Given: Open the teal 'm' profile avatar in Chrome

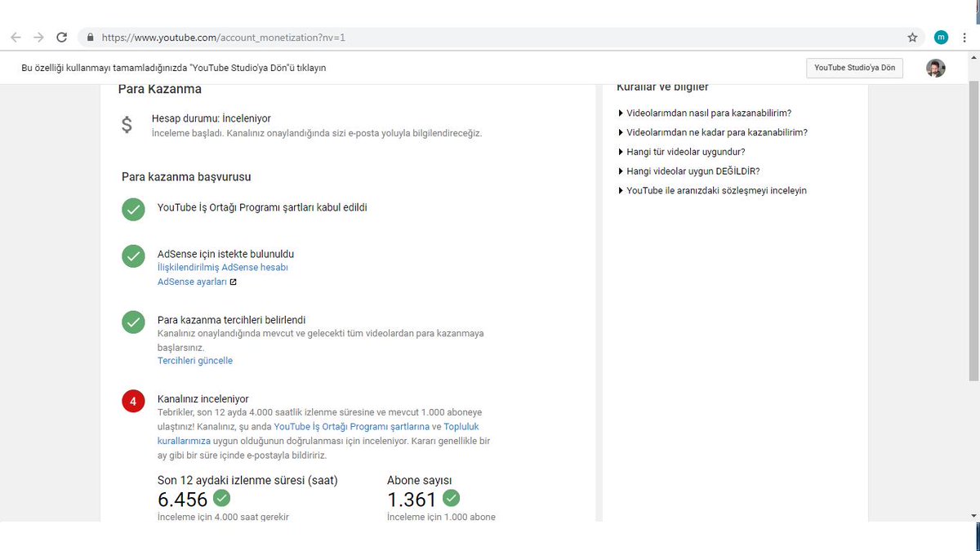Looking at the screenshot, I should tap(941, 38).
